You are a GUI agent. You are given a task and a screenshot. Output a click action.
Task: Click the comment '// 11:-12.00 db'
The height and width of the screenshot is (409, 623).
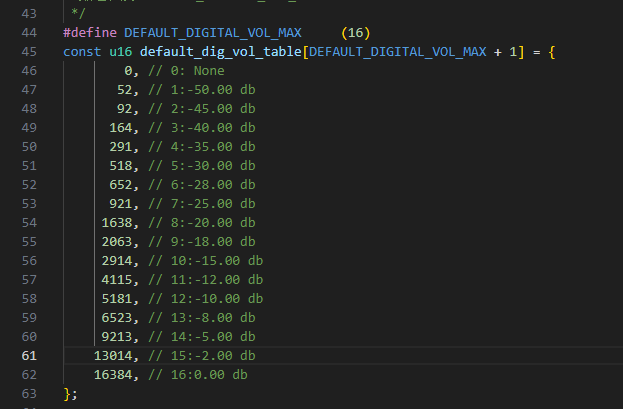[x=206, y=279]
